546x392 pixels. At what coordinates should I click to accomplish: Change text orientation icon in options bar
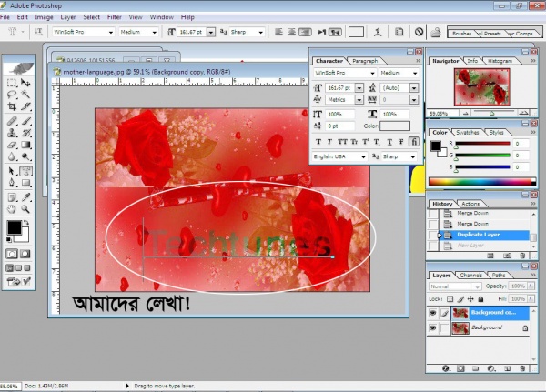pyautogui.click(x=38, y=32)
